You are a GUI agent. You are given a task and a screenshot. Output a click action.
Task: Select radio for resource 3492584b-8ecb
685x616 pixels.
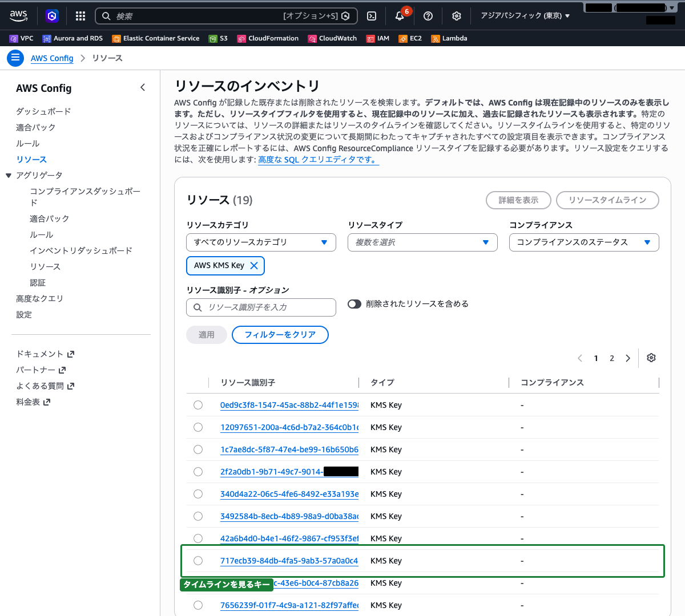pos(198,516)
